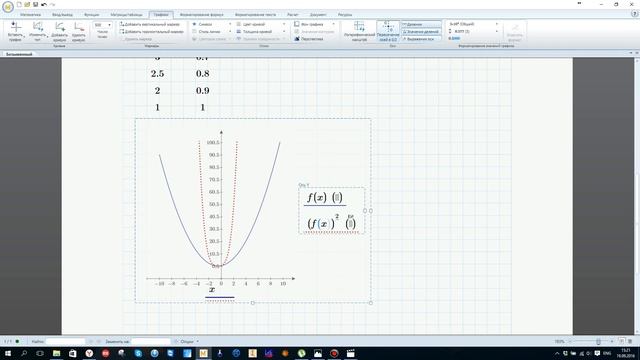Click the Фон графика (plot background) option
This screenshot has height=360, width=640.
314,24
